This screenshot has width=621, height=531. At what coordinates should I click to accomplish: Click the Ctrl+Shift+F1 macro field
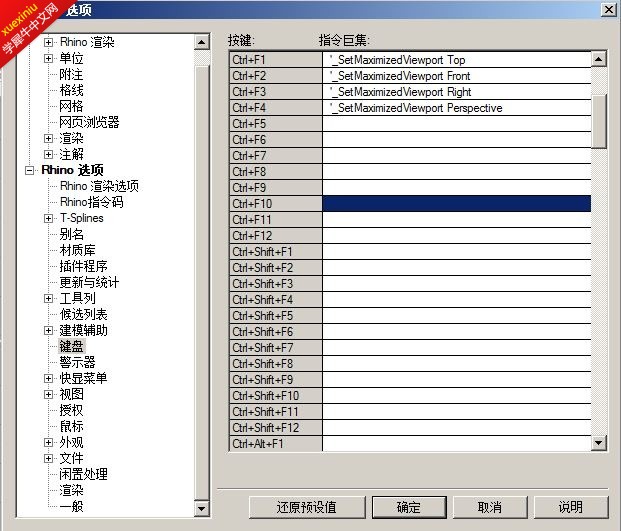457,252
